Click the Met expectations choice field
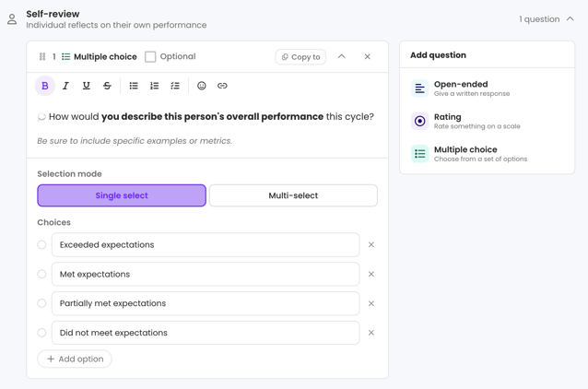 coord(206,274)
